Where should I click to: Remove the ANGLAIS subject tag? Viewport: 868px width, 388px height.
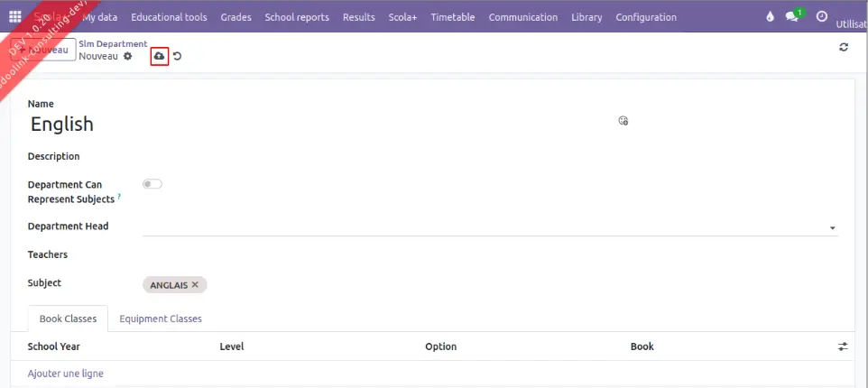tap(195, 284)
